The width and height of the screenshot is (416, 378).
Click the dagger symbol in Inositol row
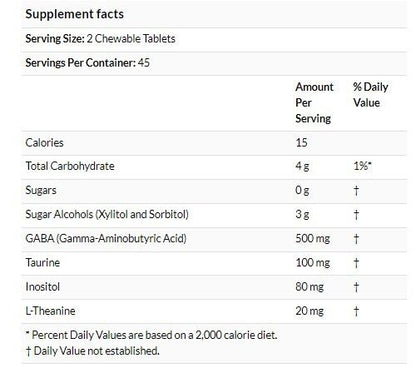356,287
